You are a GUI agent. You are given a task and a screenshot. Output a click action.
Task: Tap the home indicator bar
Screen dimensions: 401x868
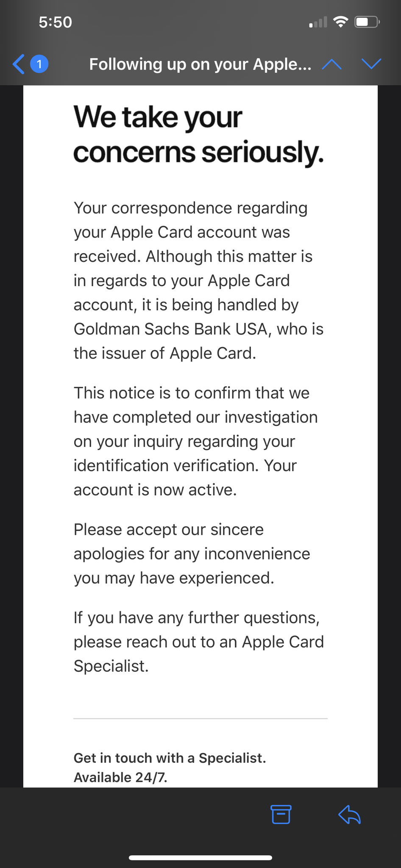point(200,858)
